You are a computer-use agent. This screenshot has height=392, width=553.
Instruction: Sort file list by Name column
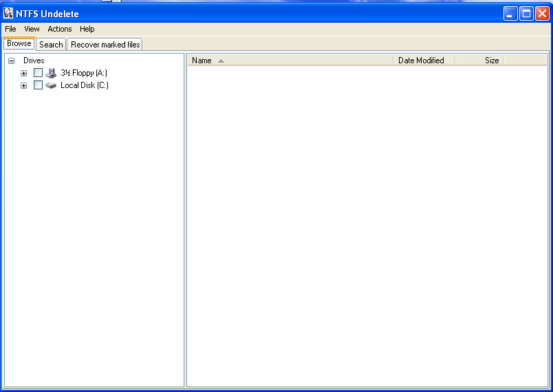pyautogui.click(x=290, y=61)
